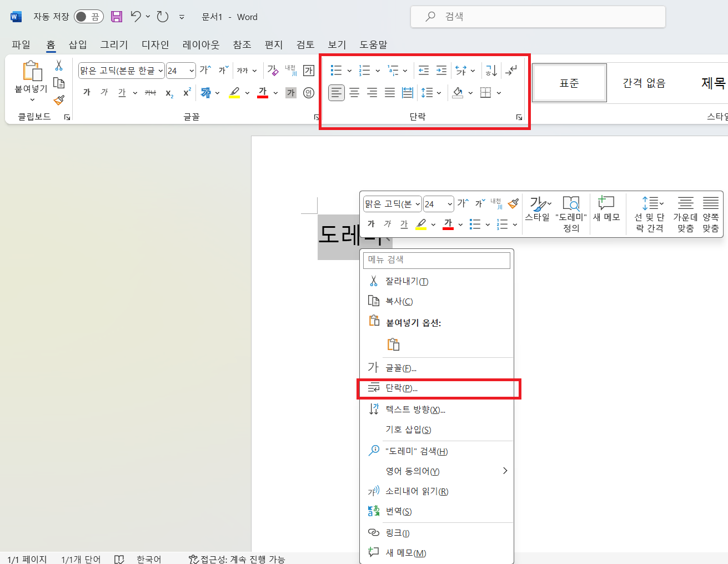
Task: Click the Copy icon in ribbon clipboard group
Action: pyautogui.click(x=59, y=83)
